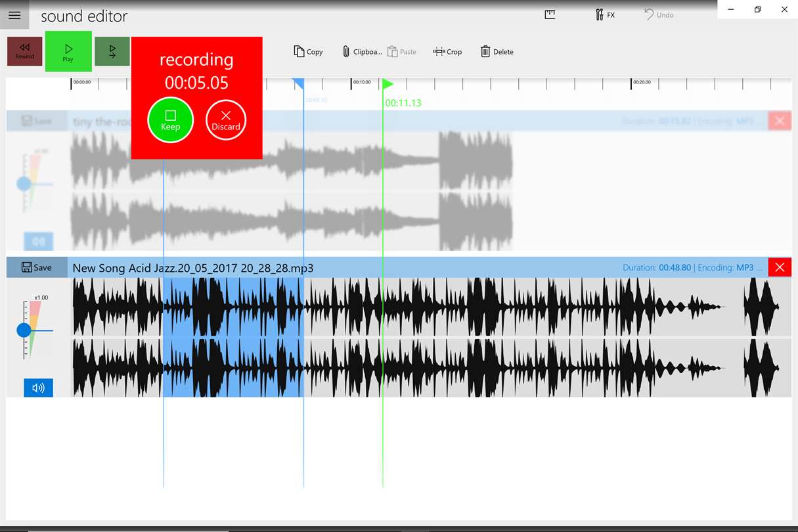
Task: Remove the New Song Acid Jazz track
Action: pyautogui.click(x=780, y=267)
